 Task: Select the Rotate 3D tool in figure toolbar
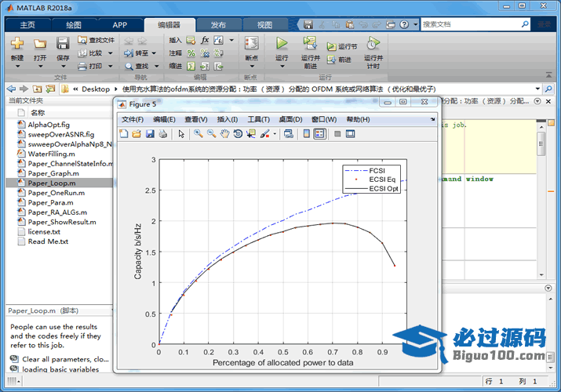pyautogui.click(x=238, y=134)
